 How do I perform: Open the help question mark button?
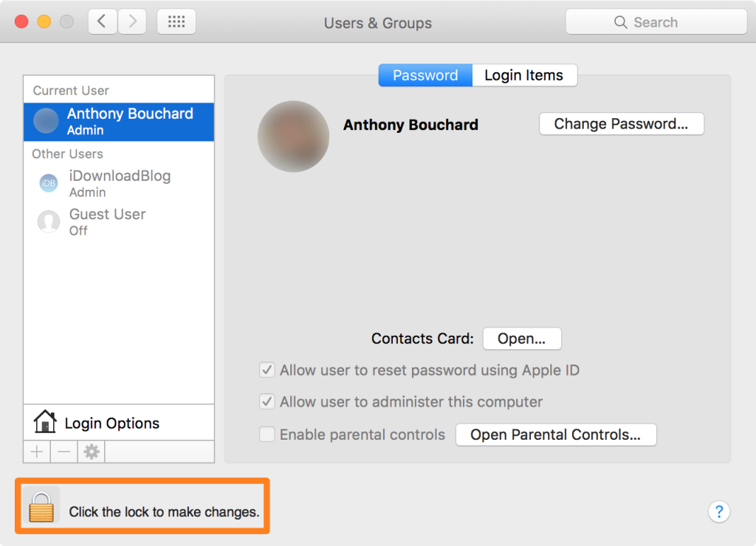(718, 511)
